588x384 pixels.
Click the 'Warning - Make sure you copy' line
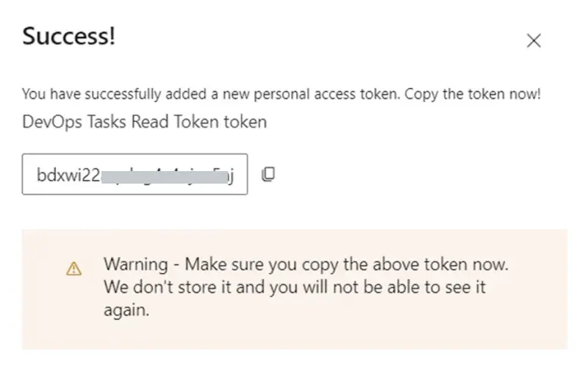[306, 264]
